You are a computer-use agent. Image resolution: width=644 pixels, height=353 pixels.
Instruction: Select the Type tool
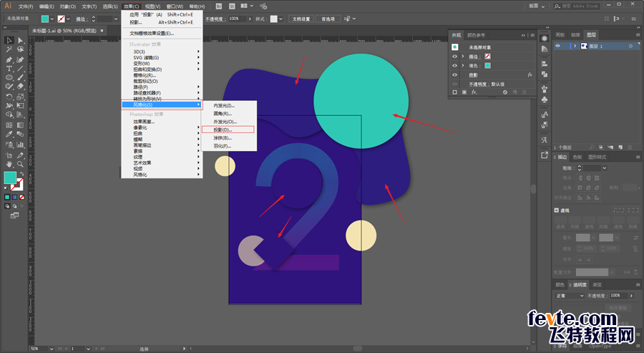coord(9,69)
